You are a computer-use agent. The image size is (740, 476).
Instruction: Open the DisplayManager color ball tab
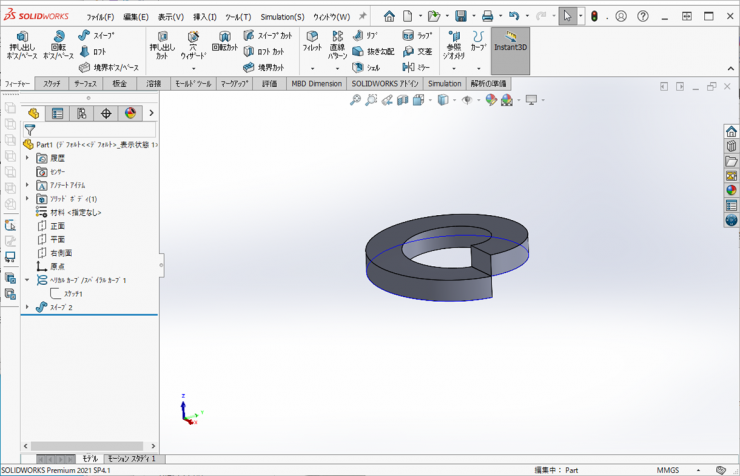(129, 114)
